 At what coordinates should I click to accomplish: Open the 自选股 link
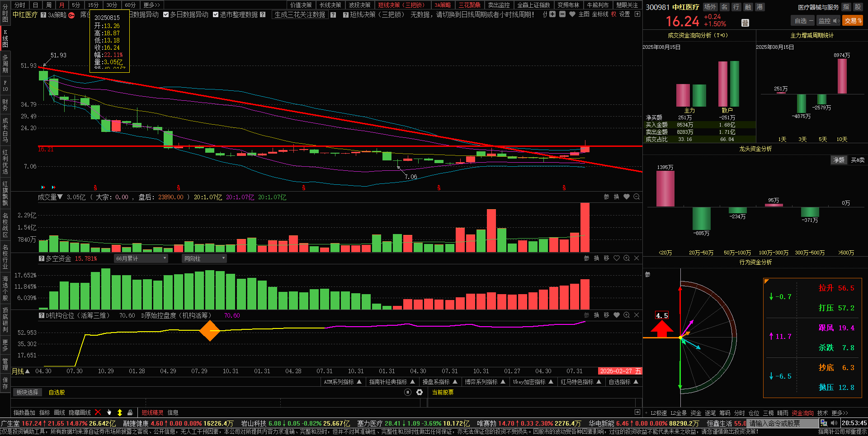point(57,392)
